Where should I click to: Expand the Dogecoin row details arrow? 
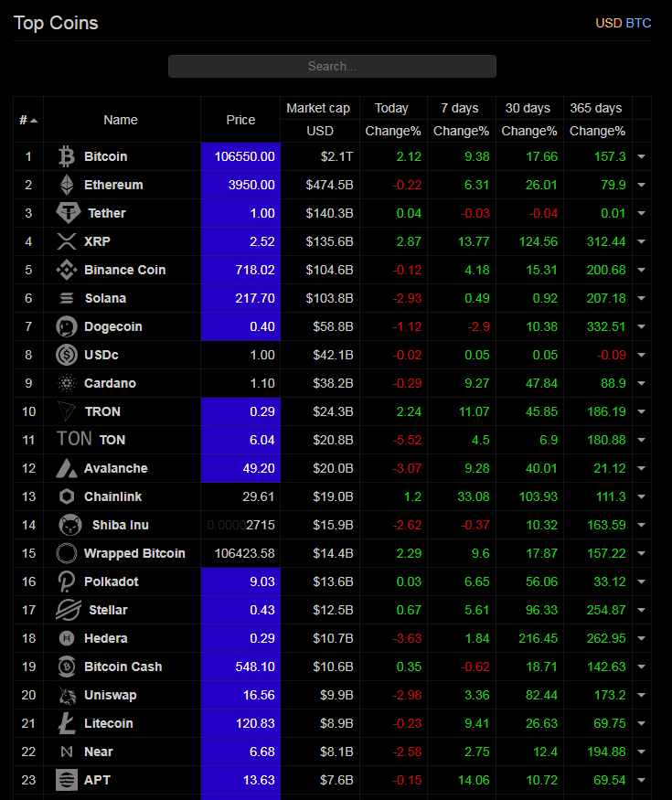click(x=642, y=326)
